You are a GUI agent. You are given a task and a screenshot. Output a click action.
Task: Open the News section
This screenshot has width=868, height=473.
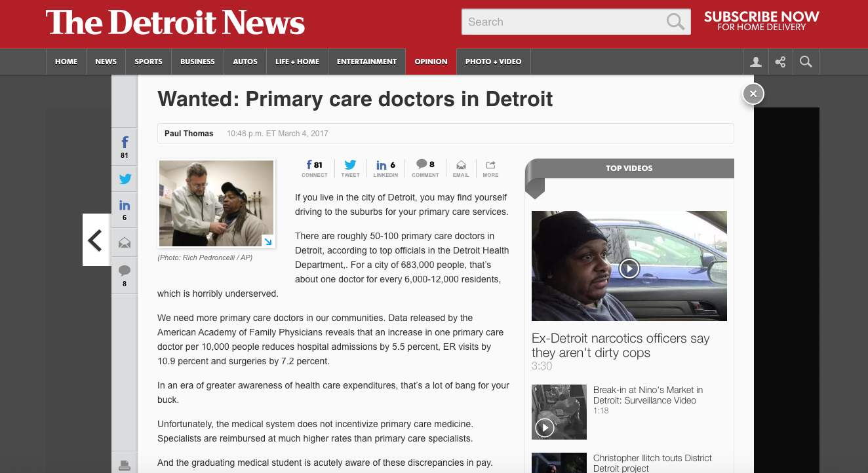click(106, 62)
